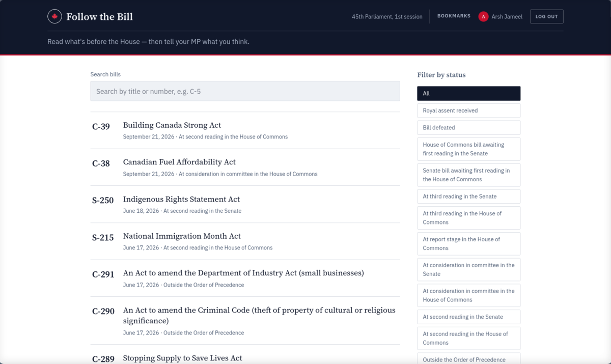Filter by Bill defeated status
611x364 pixels.
click(468, 128)
